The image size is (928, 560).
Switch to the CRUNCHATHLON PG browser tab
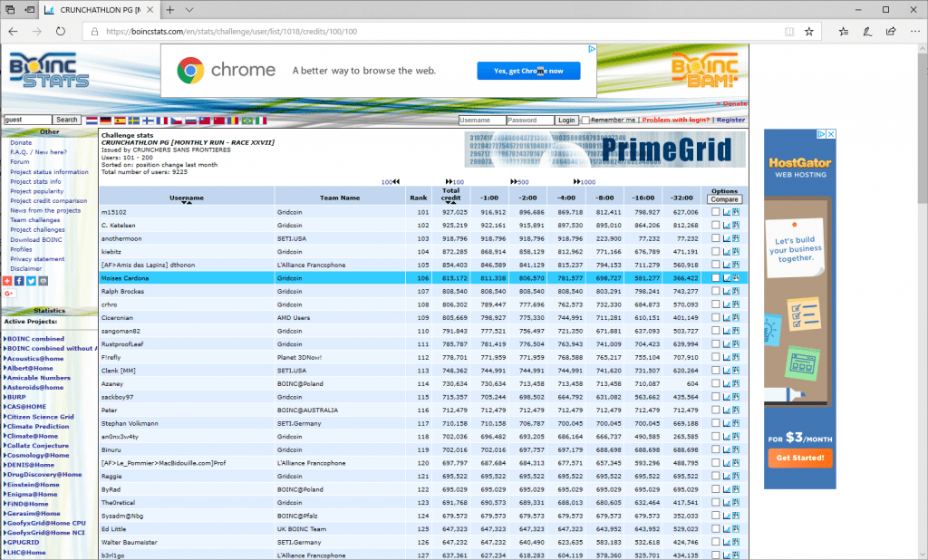click(100, 10)
